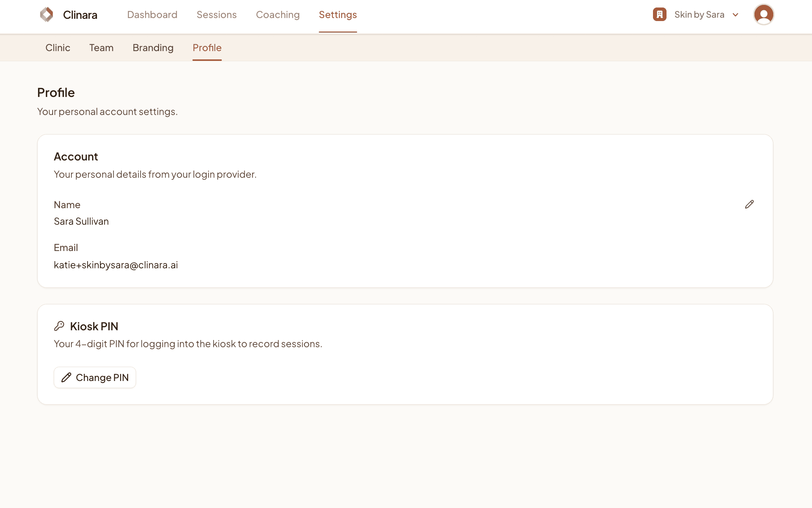The height and width of the screenshot is (508, 812).
Task: Click the email katie+skinbysara@clinara.ai
Action: (116, 265)
